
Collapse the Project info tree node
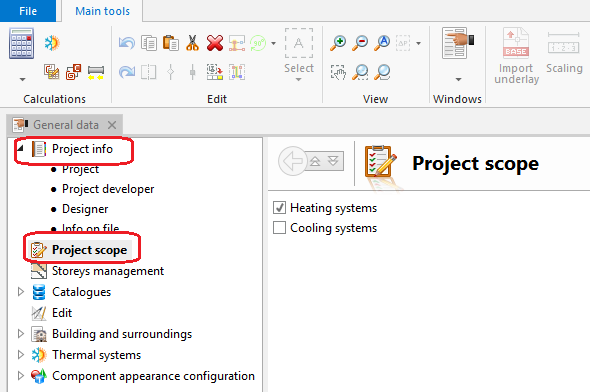20,149
